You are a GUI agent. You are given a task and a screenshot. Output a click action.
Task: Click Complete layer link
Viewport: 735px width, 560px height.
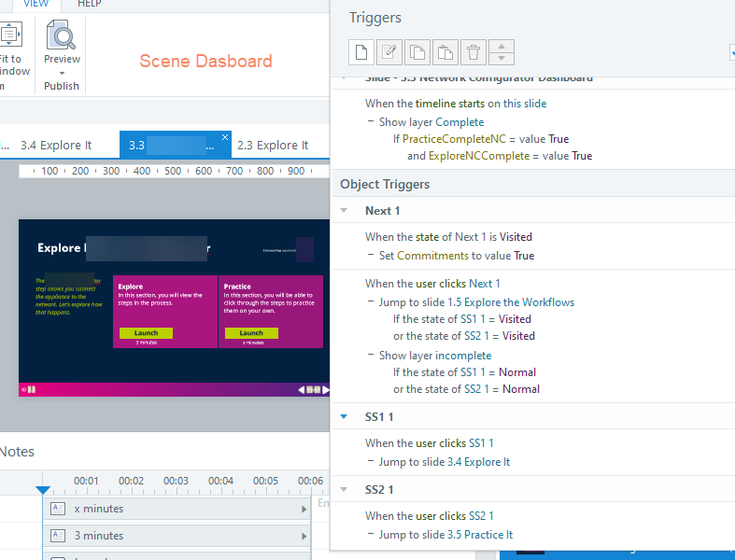click(459, 122)
